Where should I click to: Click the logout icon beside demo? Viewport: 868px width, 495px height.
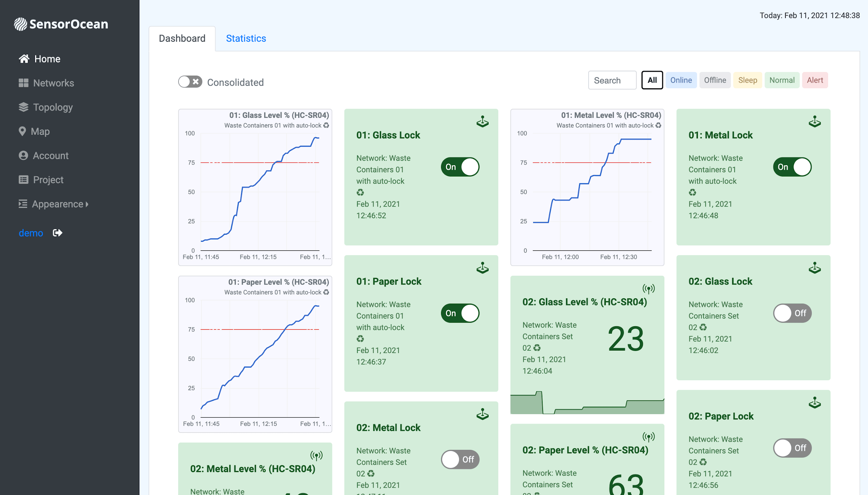coord(58,233)
